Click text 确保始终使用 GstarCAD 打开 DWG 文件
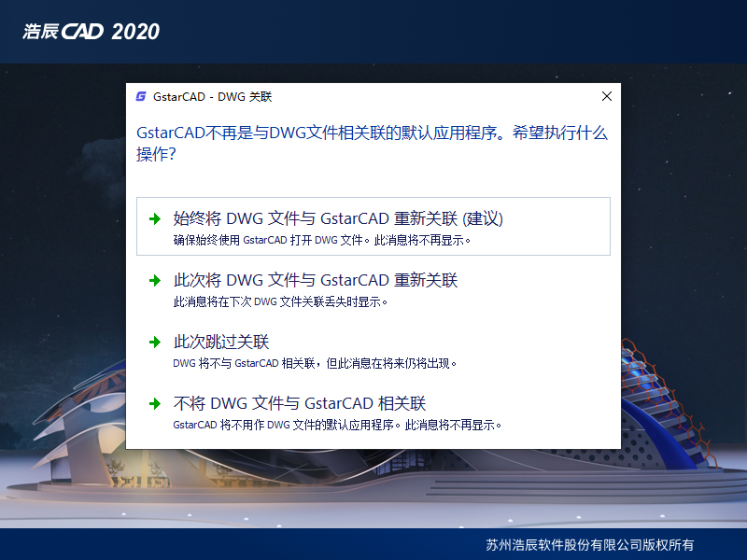 [x=271, y=240]
